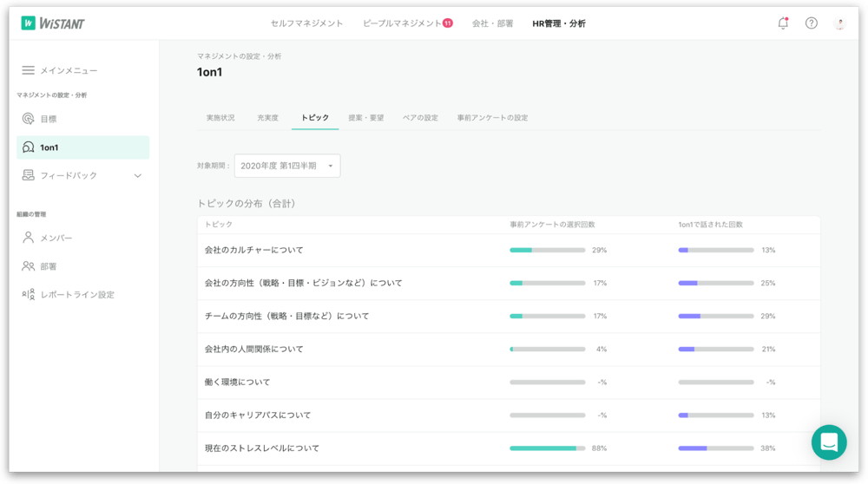This screenshot has height=484, width=868.
Task: Click the dropdown arrow beside 2020年度 第1四半期
Action: pos(331,166)
